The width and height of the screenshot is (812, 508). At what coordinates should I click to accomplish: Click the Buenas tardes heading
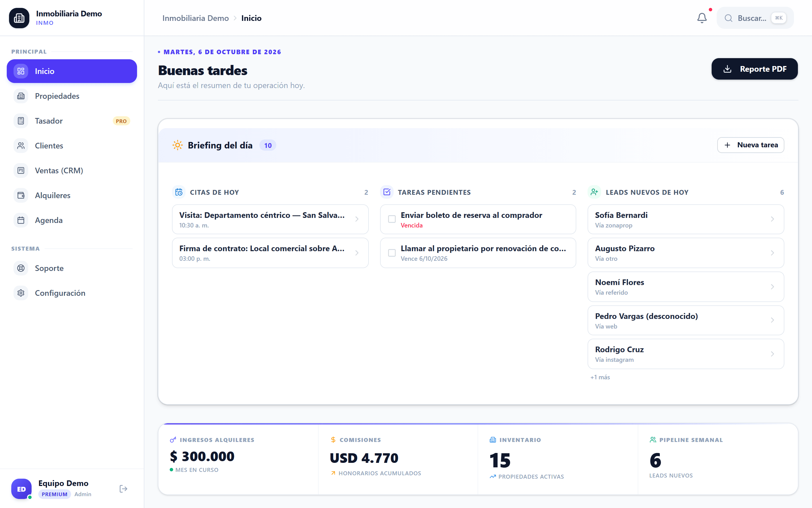[203, 71]
